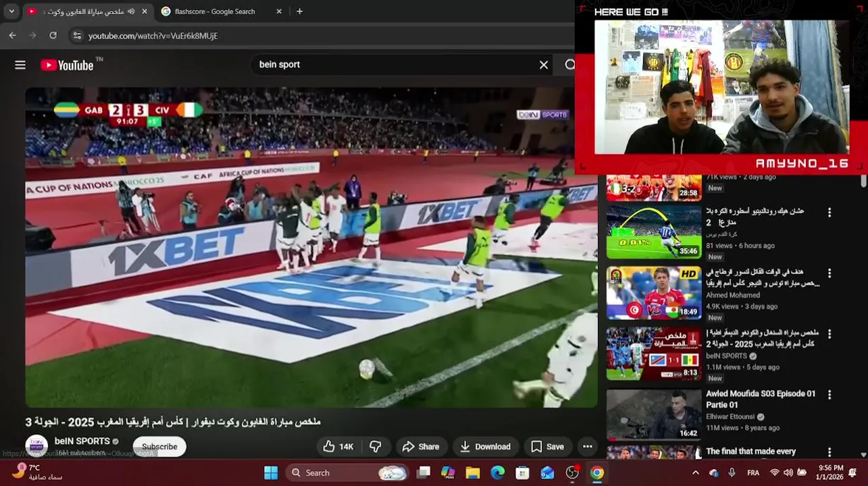Open Outlook from the taskbar
This screenshot has width=868, height=486.
547,473
